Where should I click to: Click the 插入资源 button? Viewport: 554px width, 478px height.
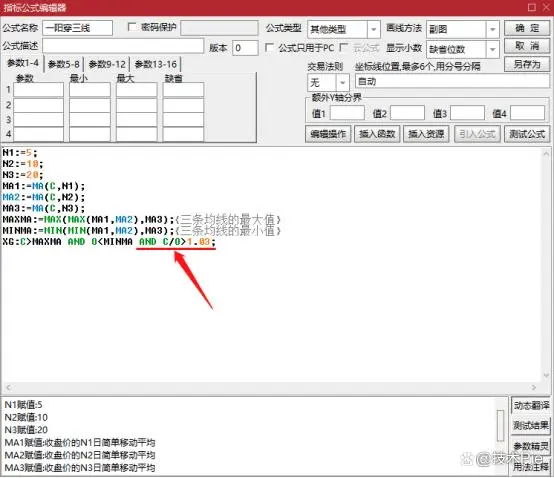point(426,134)
